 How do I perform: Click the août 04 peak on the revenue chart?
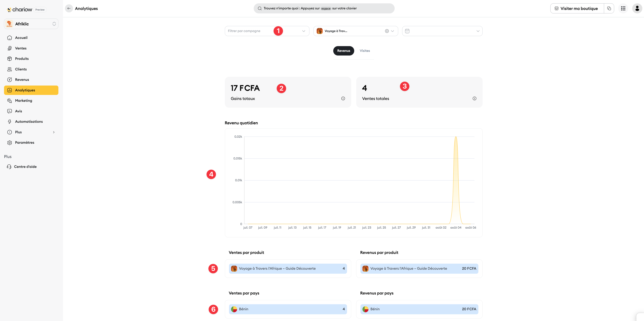tap(456, 137)
